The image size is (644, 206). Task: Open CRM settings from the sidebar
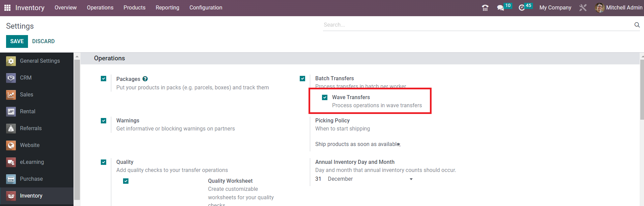coord(26,78)
